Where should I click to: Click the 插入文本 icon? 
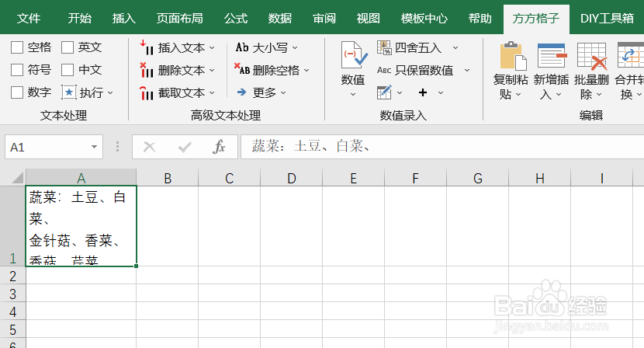coord(146,47)
